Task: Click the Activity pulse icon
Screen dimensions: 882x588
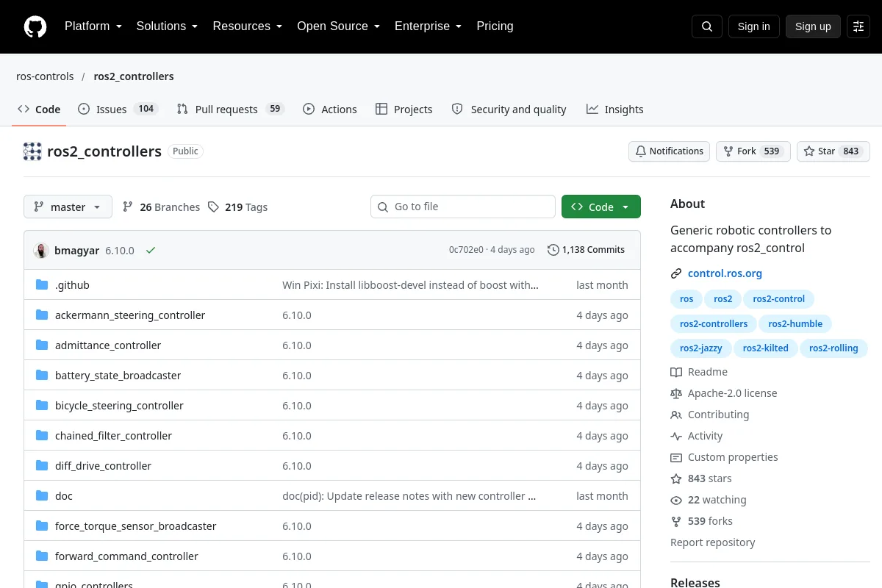Action: point(676,436)
